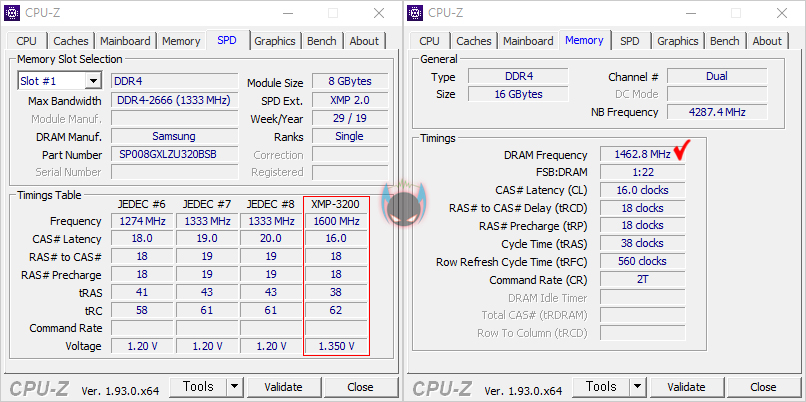
Task: Switch to Bench tab in right window
Action: [725, 41]
